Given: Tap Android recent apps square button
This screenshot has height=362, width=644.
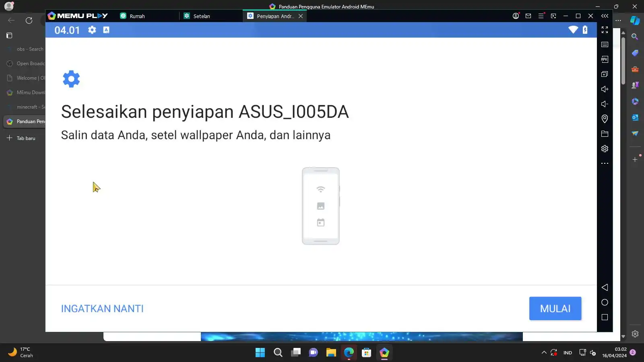Looking at the screenshot, I should pyautogui.click(x=605, y=317).
